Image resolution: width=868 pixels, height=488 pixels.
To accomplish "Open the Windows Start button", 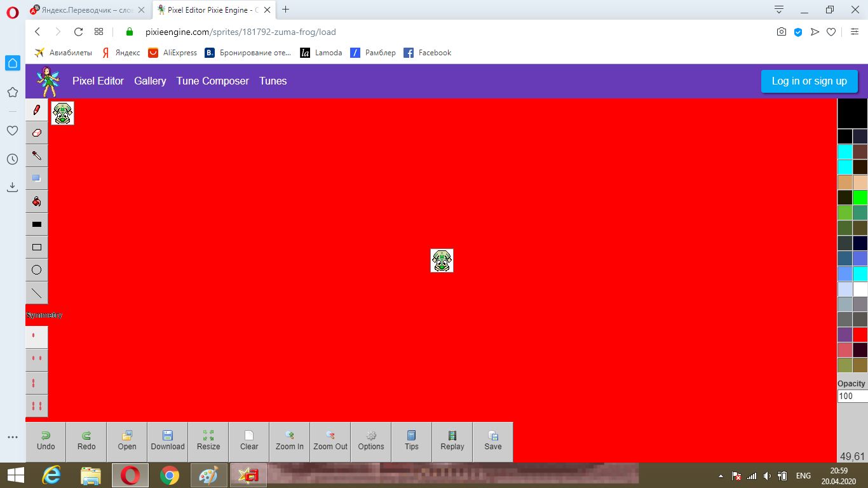I will tap(15, 475).
